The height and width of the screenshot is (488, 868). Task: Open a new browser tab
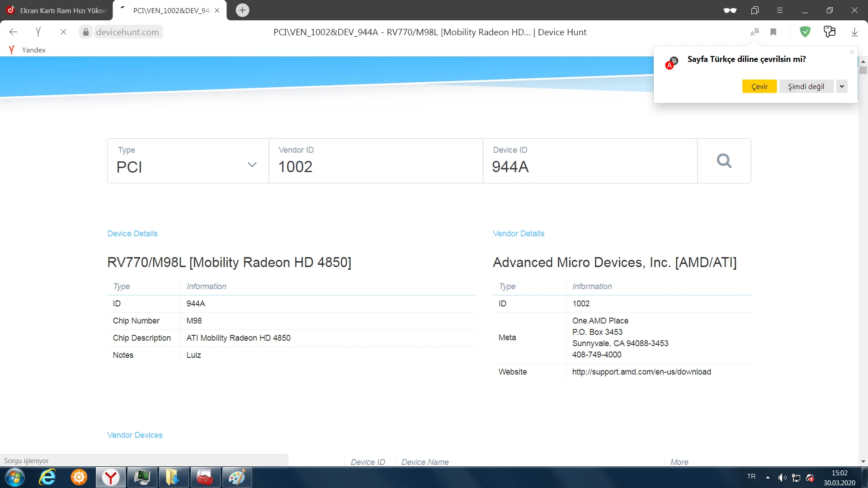pos(242,10)
